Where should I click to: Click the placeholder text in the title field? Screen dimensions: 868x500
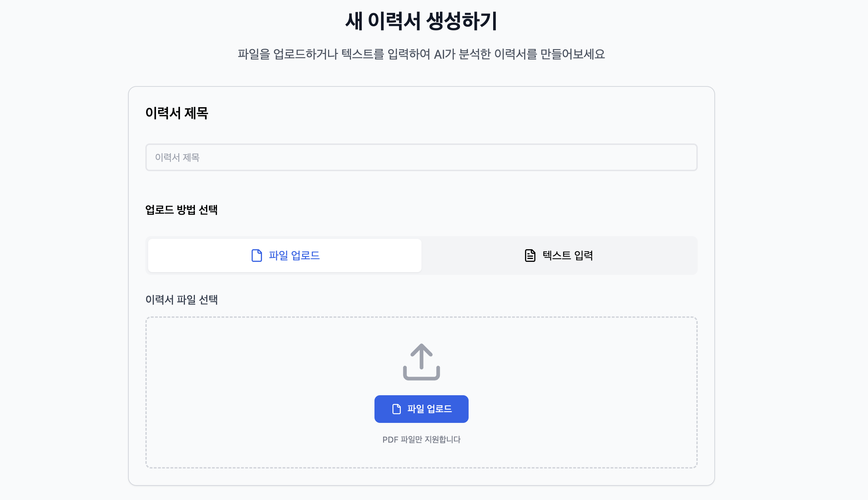coord(177,157)
